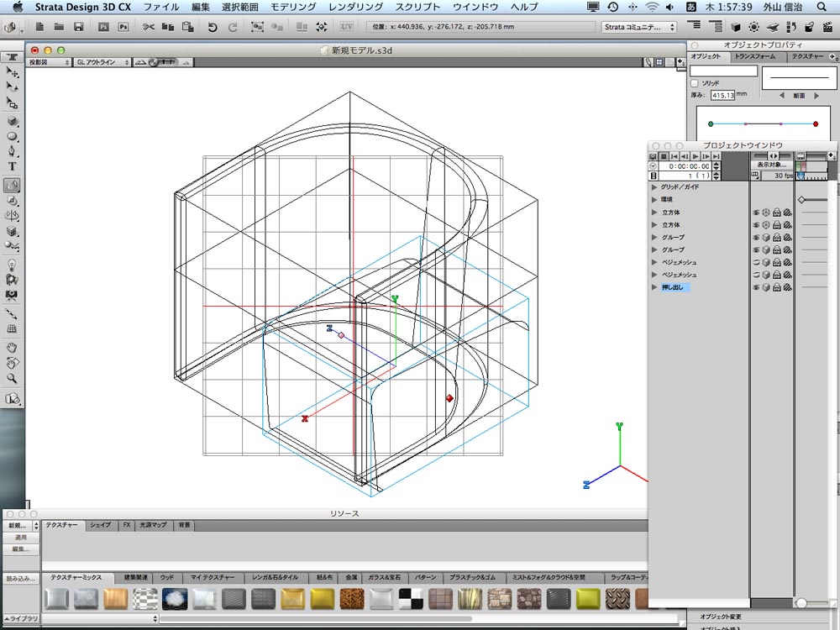Click the Undo arrow icon

pos(213,27)
